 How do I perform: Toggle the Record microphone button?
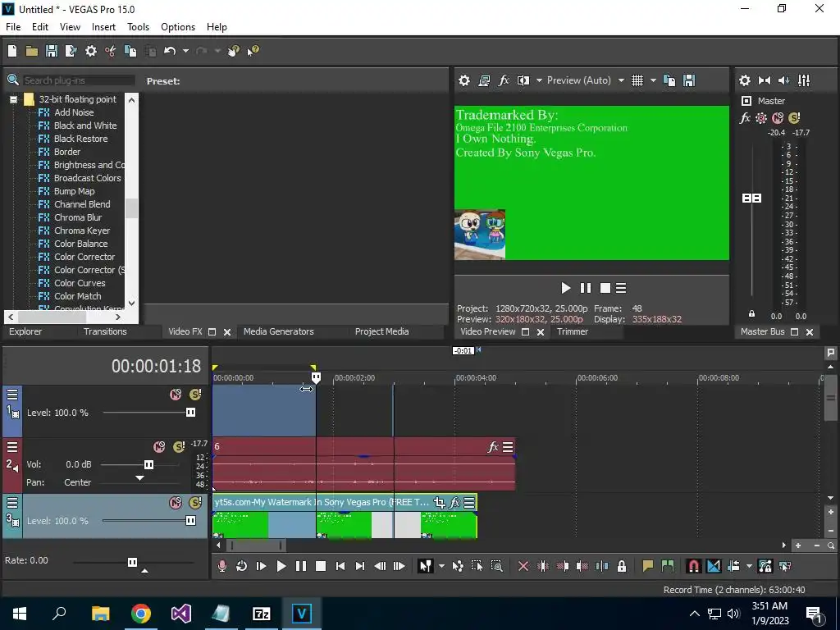(221, 566)
